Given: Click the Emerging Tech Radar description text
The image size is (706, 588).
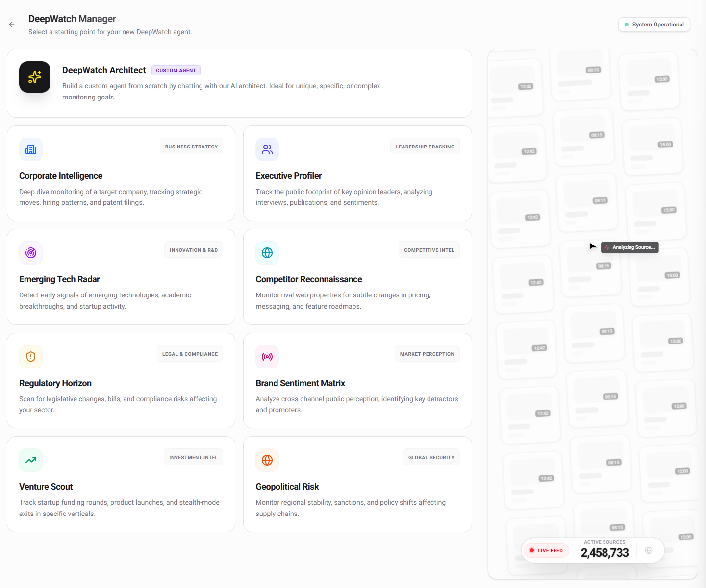Looking at the screenshot, I should [x=105, y=301].
